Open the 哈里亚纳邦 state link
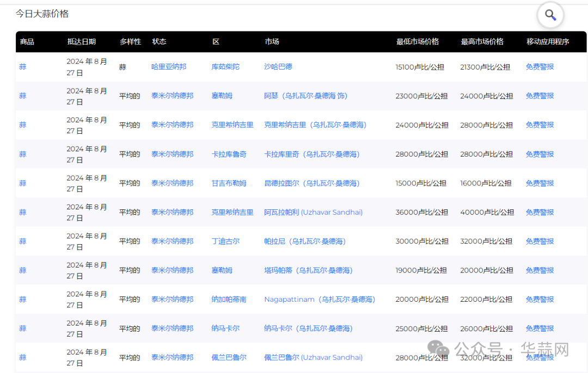This screenshot has height=373, width=588. (x=169, y=67)
